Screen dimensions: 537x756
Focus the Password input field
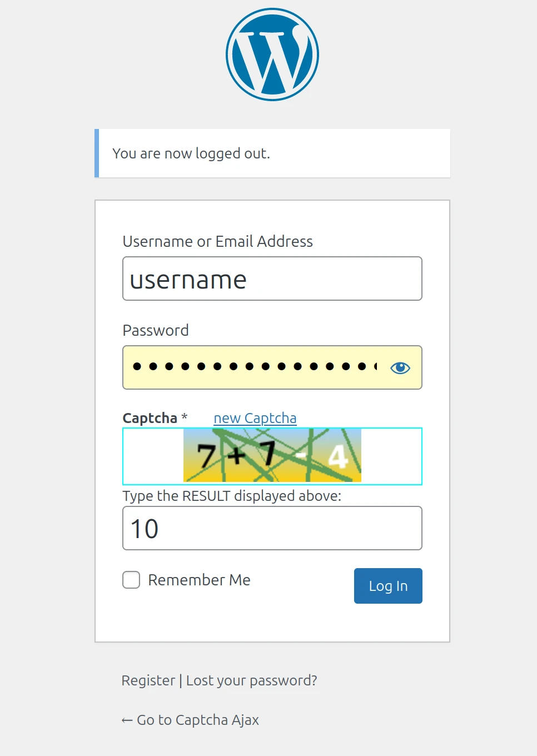pos(253,367)
